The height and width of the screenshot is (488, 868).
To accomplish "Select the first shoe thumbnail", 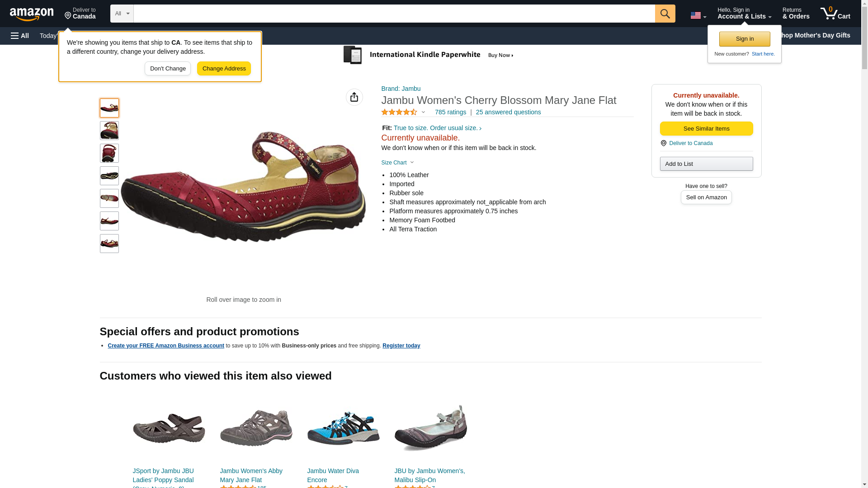I will point(109,108).
